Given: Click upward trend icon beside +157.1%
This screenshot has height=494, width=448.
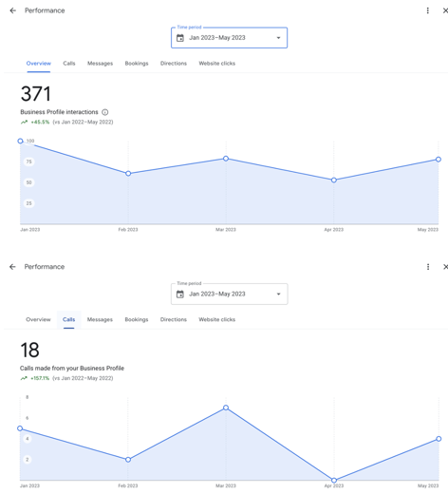Looking at the screenshot, I should [x=24, y=378].
